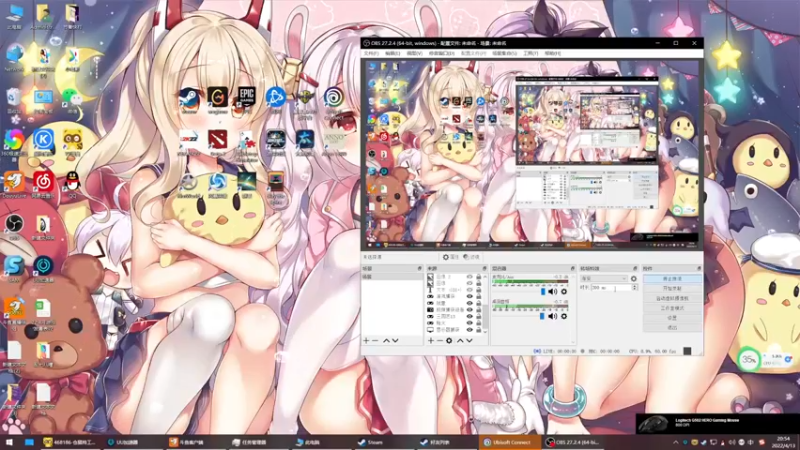
Task: Click the 启动虚拟摄像机 virtual camera button
Action: pyautogui.click(x=672, y=298)
